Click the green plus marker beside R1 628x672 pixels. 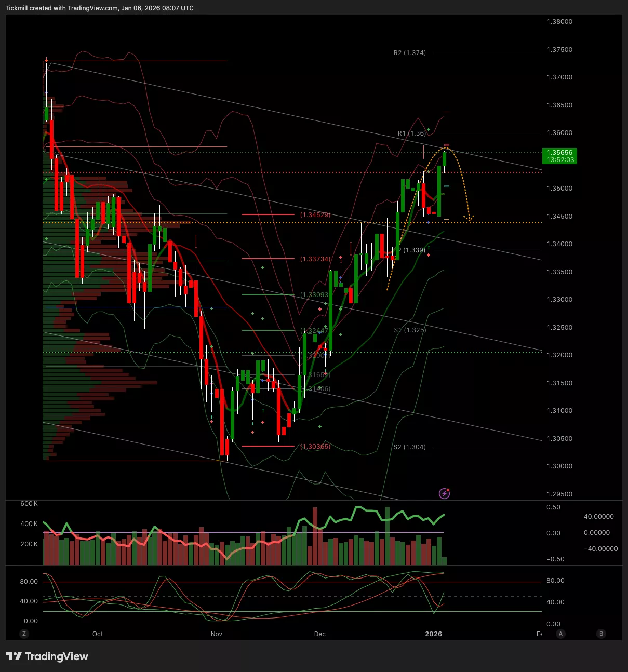coord(429,129)
